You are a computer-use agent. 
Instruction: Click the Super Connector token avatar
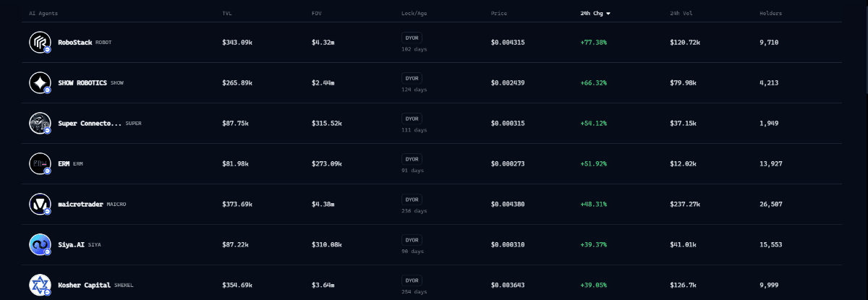pyautogui.click(x=39, y=124)
